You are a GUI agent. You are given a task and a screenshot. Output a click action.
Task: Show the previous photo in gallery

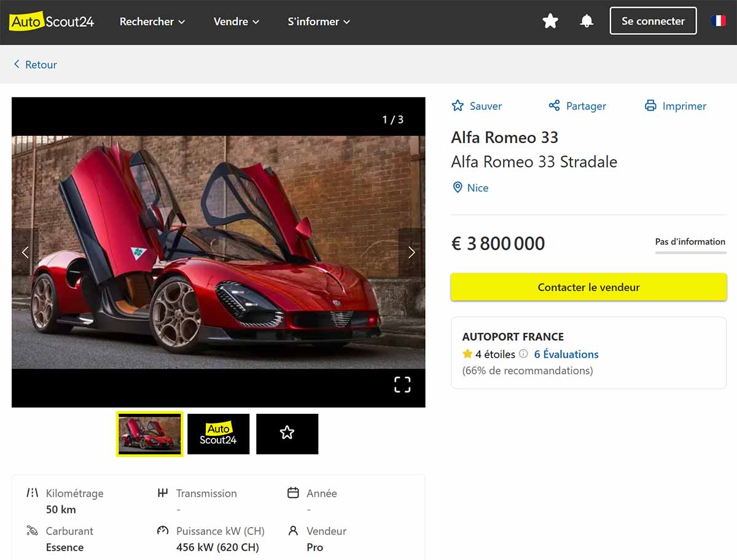pyautogui.click(x=25, y=252)
